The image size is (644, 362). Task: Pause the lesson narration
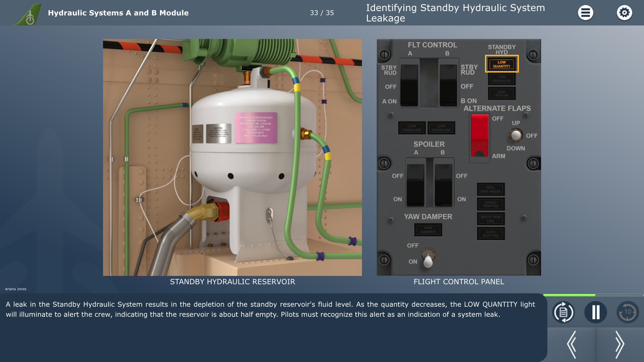point(595,312)
